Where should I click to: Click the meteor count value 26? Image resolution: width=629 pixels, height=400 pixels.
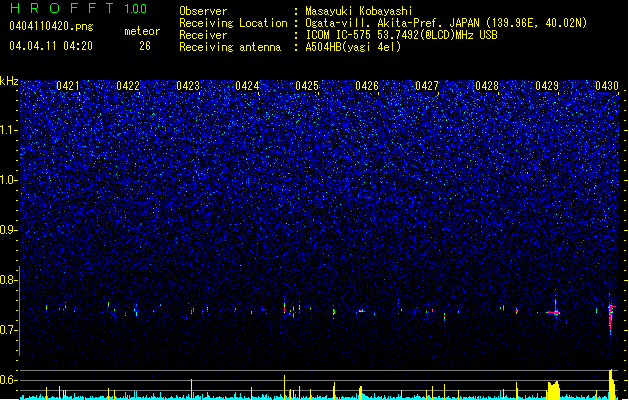tap(145, 46)
